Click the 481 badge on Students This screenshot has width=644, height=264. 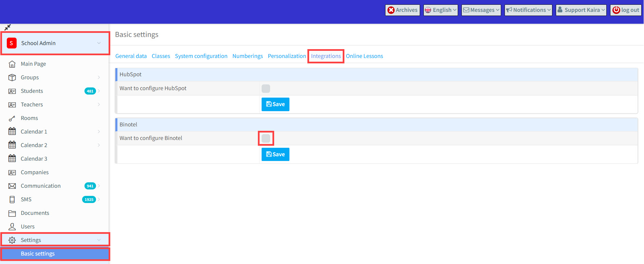[90, 91]
